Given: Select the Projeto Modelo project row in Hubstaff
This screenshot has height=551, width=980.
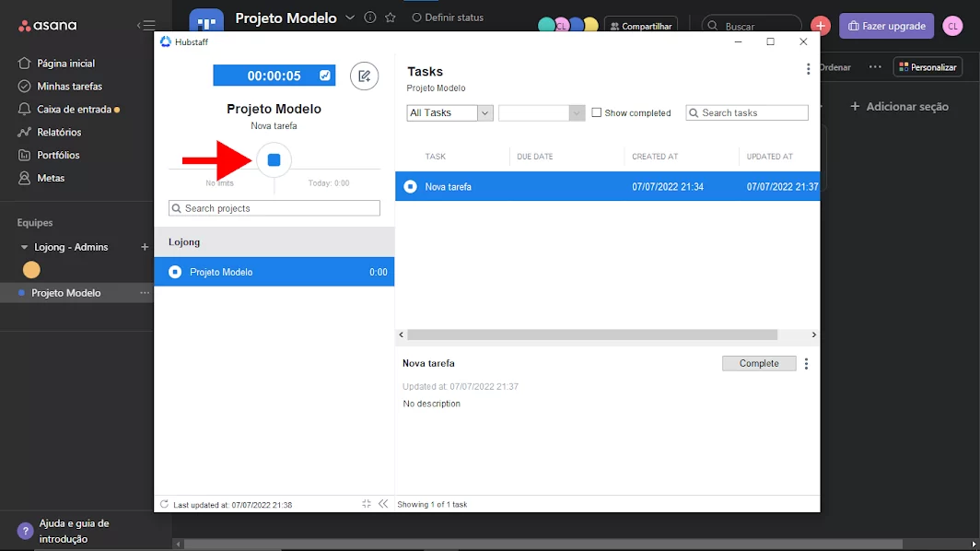Looking at the screenshot, I should tap(274, 272).
